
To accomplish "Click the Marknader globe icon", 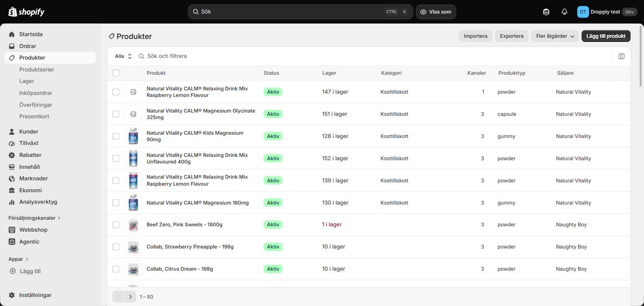I will (12, 179).
